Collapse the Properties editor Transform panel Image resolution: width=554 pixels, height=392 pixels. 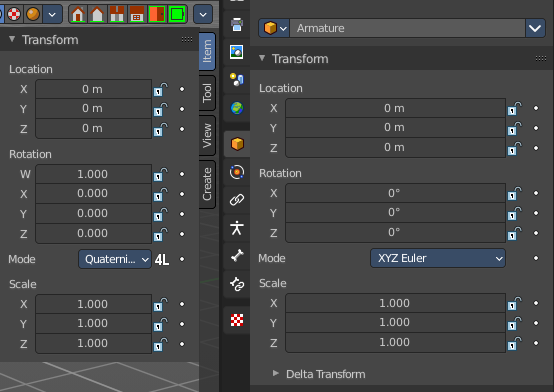click(x=262, y=58)
